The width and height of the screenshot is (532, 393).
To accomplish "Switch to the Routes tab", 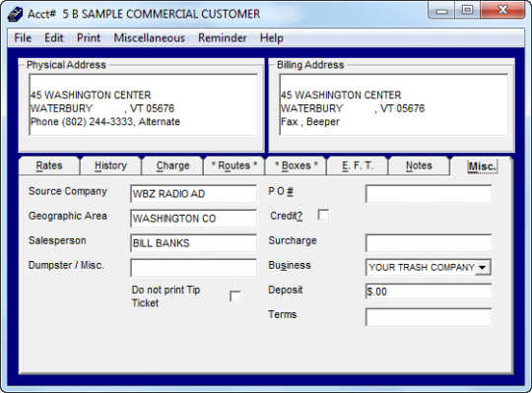I will click(x=234, y=165).
